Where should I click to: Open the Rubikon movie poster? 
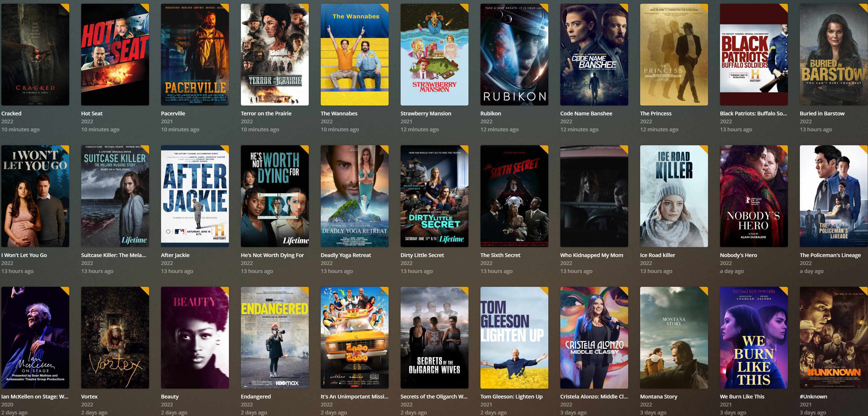tap(514, 54)
